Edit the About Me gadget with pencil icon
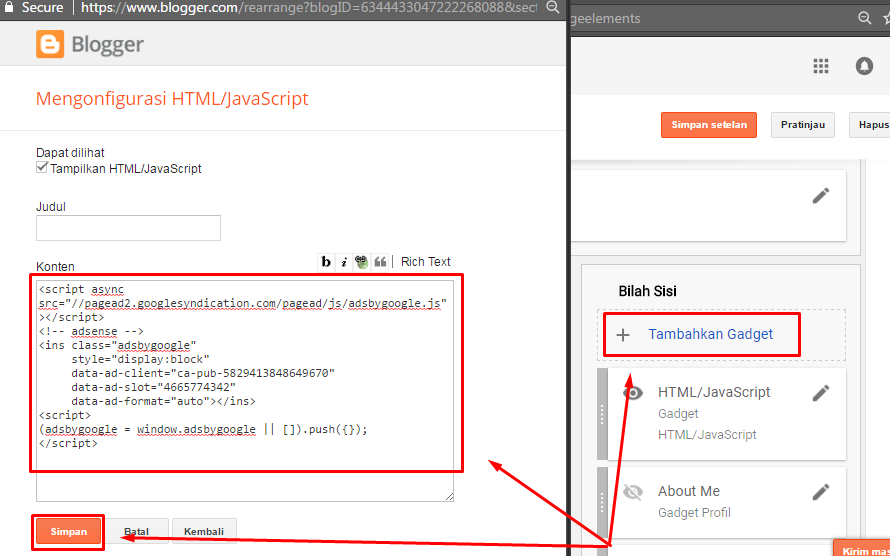The height and width of the screenshot is (556, 890). coord(821,492)
